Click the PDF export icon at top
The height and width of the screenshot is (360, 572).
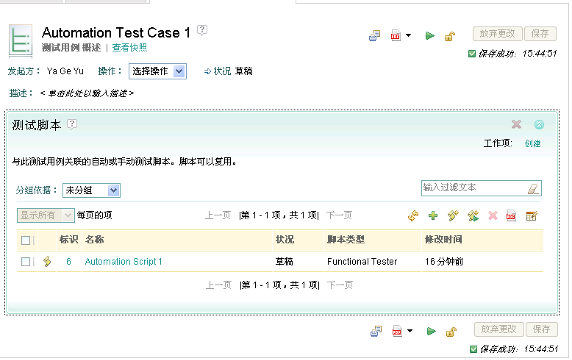pos(396,35)
